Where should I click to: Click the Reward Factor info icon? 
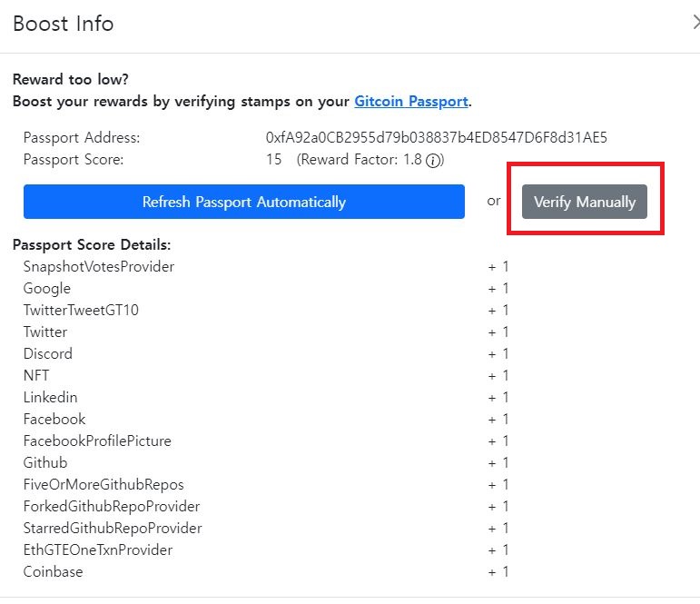click(432, 160)
